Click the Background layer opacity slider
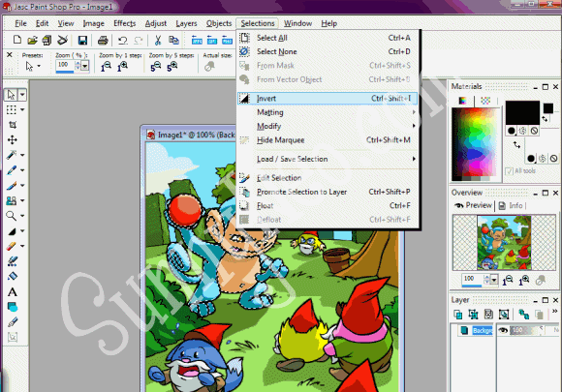Viewport: 562px width, 392px height. [526, 330]
